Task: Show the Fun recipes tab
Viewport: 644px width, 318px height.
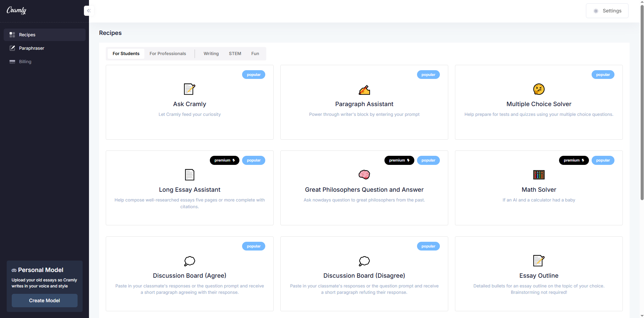Action: coord(255,54)
